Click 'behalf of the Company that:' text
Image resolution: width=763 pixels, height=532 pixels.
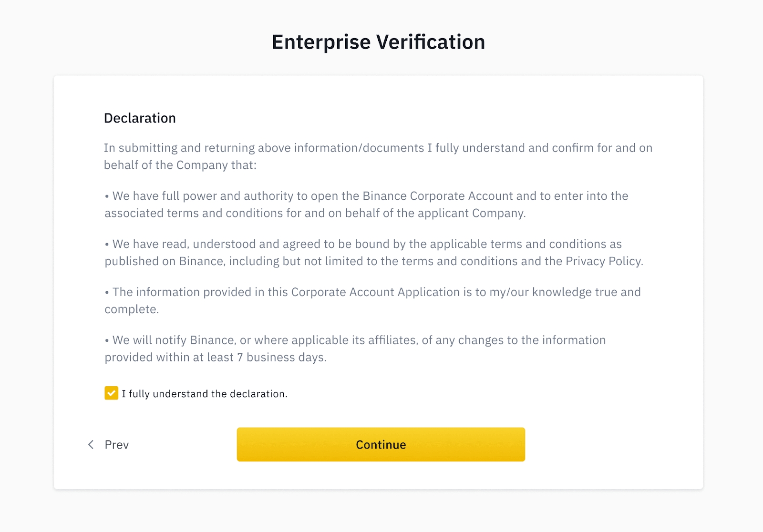coord(180,165)
